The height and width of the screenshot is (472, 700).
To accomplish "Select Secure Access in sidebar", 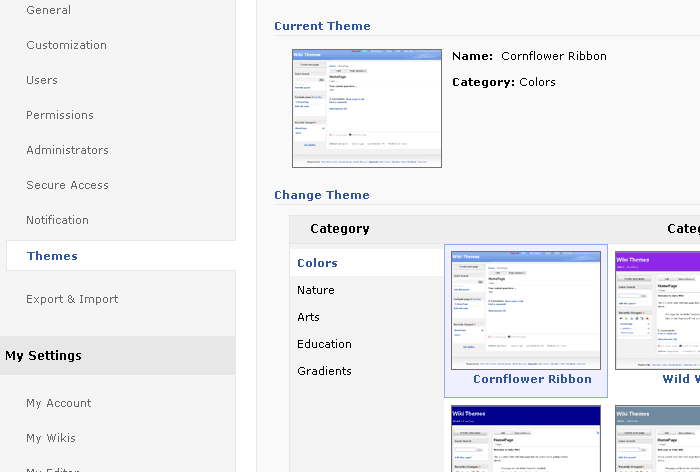I will (67, 185).
